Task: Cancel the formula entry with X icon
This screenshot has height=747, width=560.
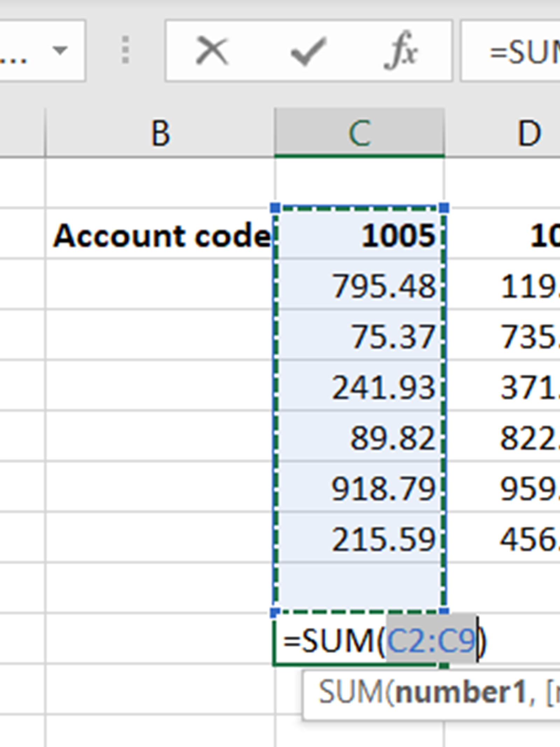Action: pos(212,51)
